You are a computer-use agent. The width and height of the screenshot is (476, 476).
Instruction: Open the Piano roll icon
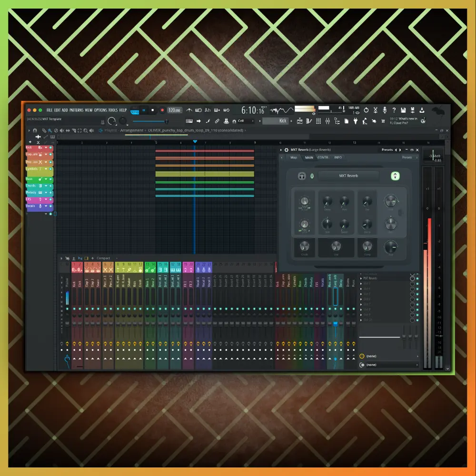tap(309, 121)
